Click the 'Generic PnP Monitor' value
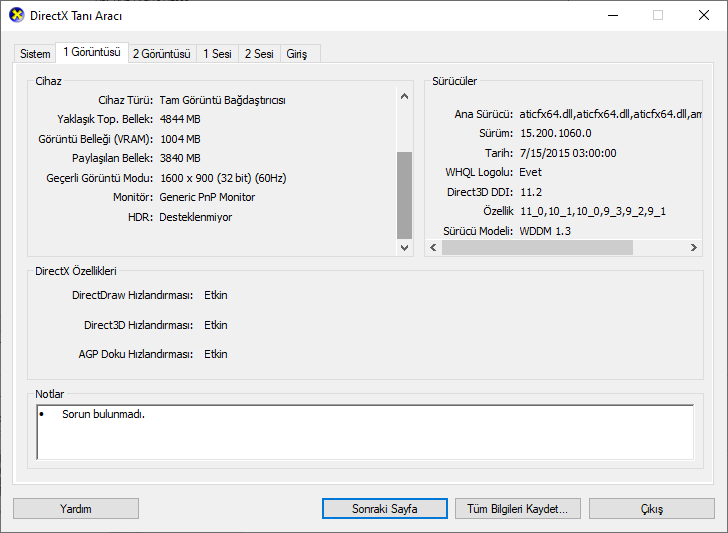Viewport: 728px width, 533px height. 207,197
